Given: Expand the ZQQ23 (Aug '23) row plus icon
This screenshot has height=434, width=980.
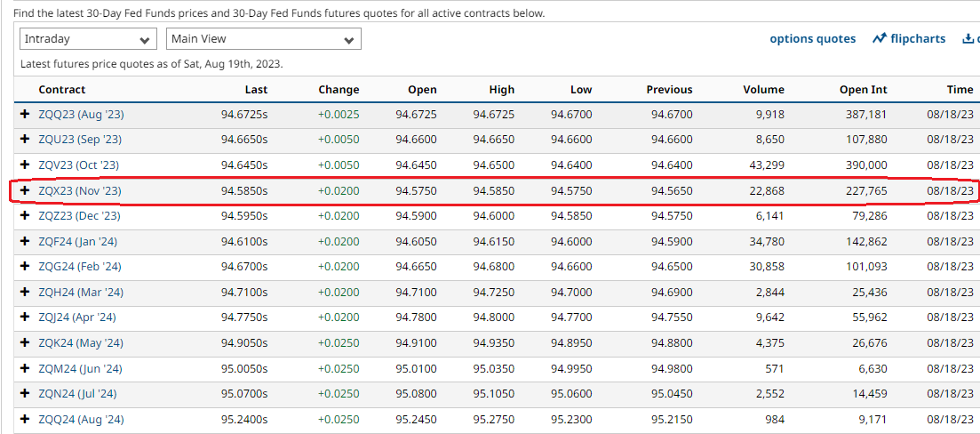Looking at the screenshot, I should click(x=25, y=115).
